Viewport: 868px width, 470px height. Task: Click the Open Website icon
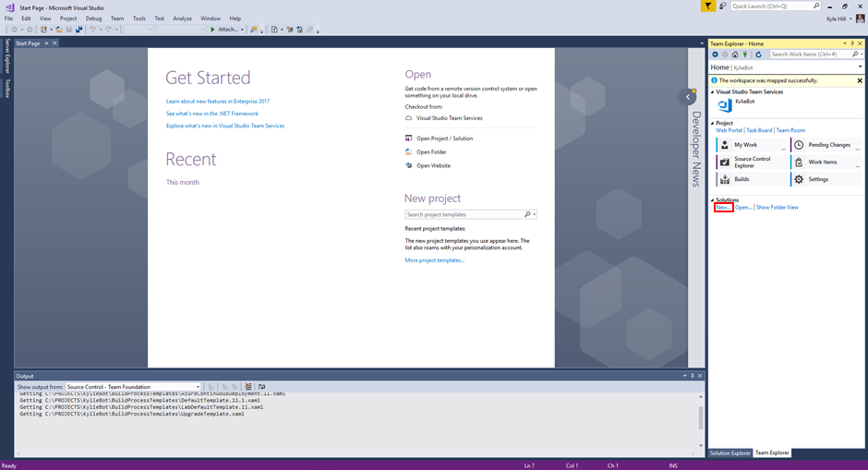click(408, 165)
